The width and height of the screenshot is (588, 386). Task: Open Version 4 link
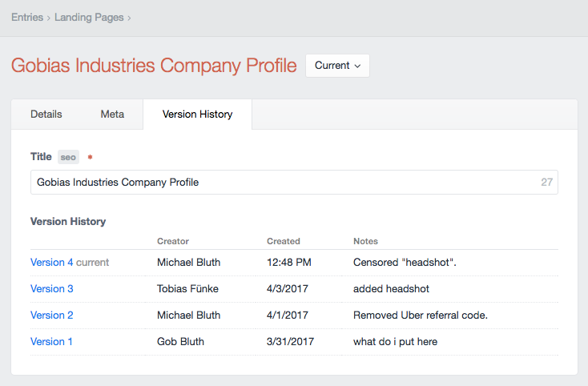[x=52, y=262]
